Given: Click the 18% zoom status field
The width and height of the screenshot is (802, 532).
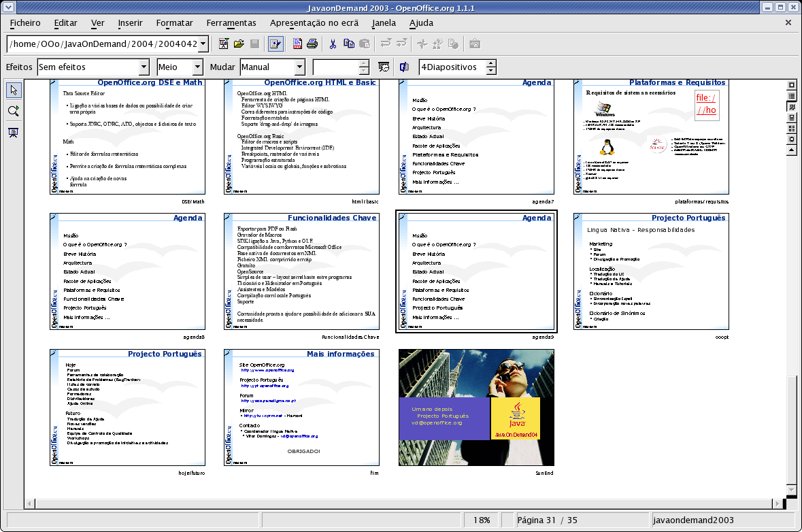Looking at the screenshot, I should 482,520.
